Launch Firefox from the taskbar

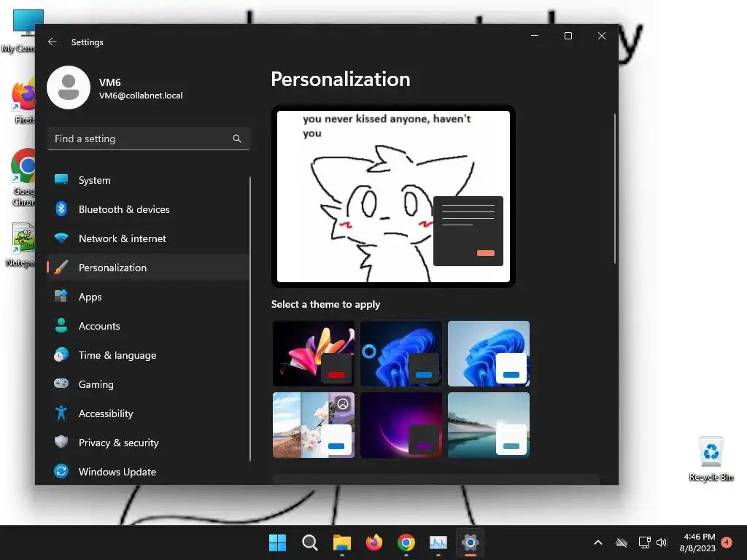tap(374, 542)
